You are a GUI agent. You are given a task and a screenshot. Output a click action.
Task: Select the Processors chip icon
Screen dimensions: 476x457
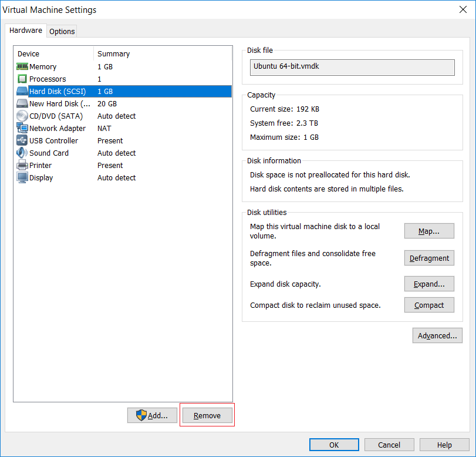[x=22, y=79]
